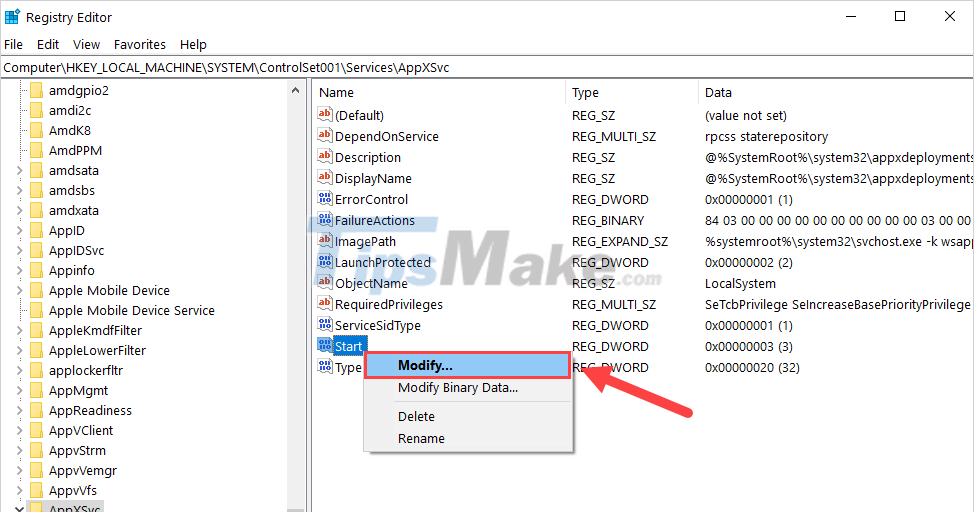Click the amdgpio2 folder icon

(x=37, y=90)
